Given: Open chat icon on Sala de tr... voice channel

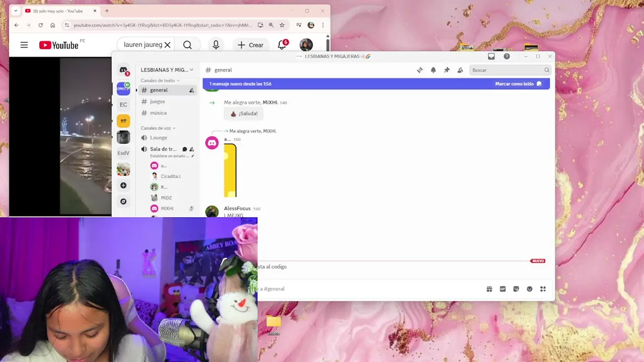Looking at the screenshot, I should 185,149.
